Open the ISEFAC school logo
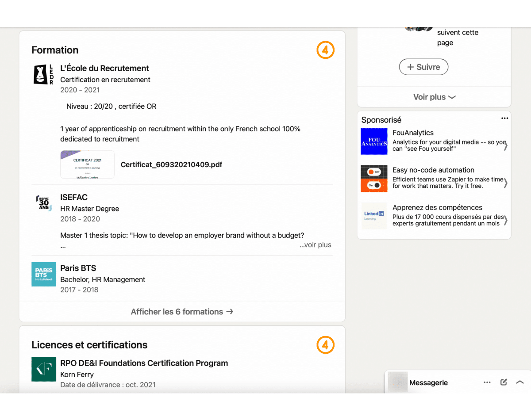This screenshot has height=420, width=531. point(43,203)
